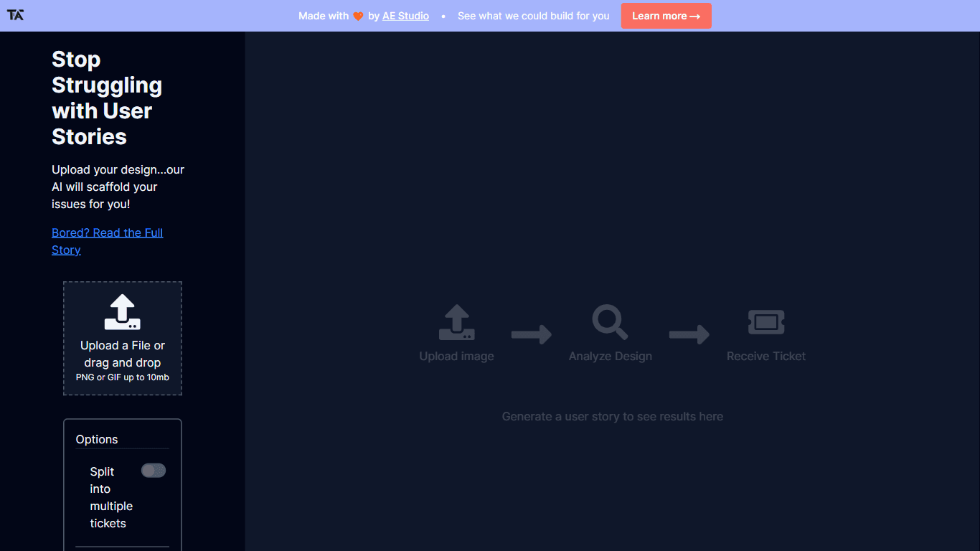
Task: Click the upload tray icon in dropzone
Action: (x=123, y=312)
